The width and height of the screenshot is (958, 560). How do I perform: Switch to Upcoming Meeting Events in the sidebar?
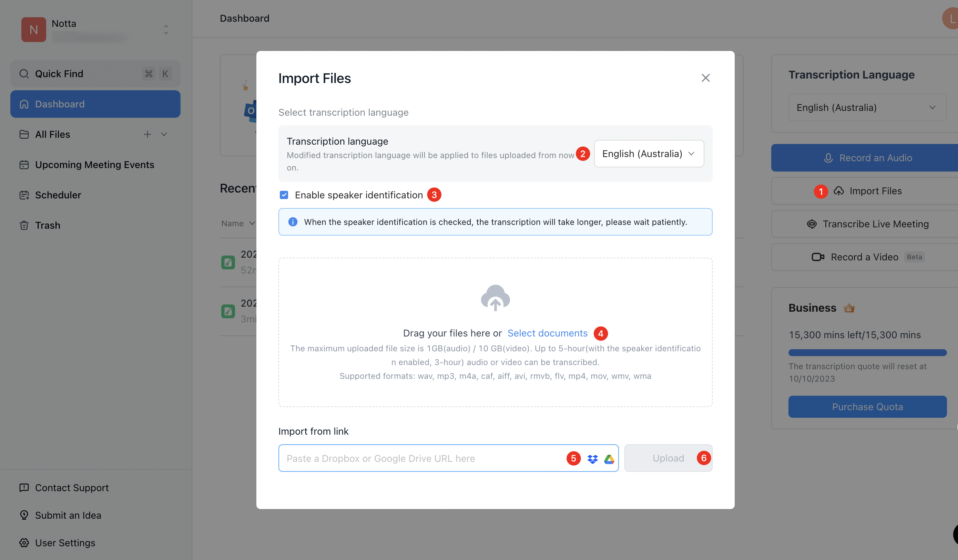[x=95, y=165]
